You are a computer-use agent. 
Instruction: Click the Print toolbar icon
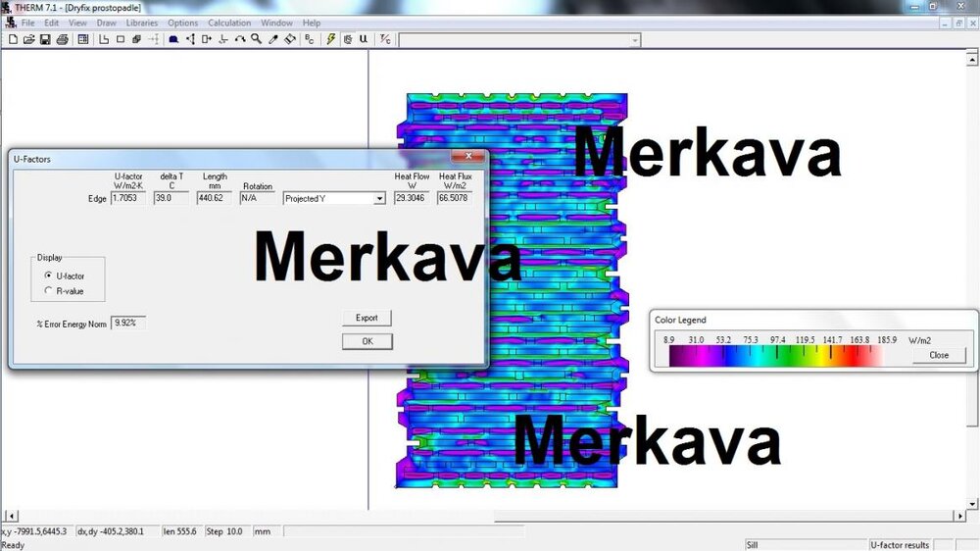click(62, 39)
